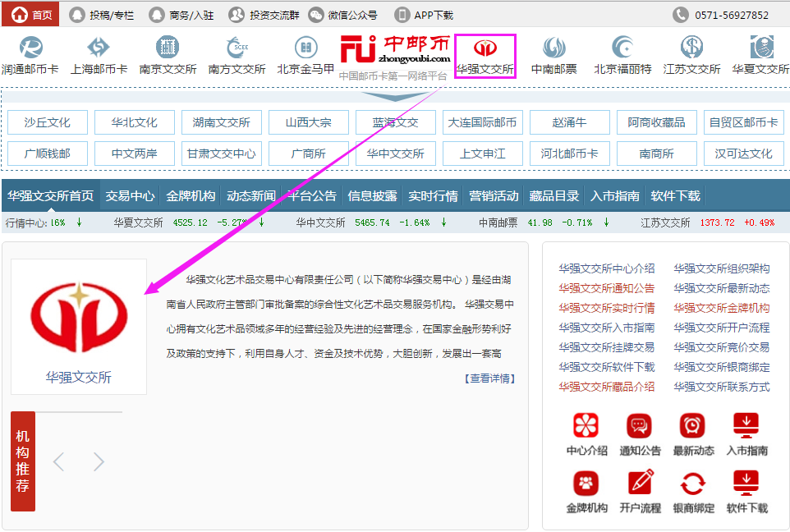Select 华夏文交所 exchange logo
Viewport: 790px width, 532px height.
tap(761, 48)
